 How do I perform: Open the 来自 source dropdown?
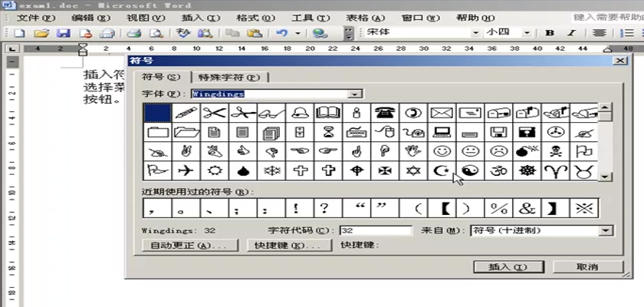(x=606, y=230)
